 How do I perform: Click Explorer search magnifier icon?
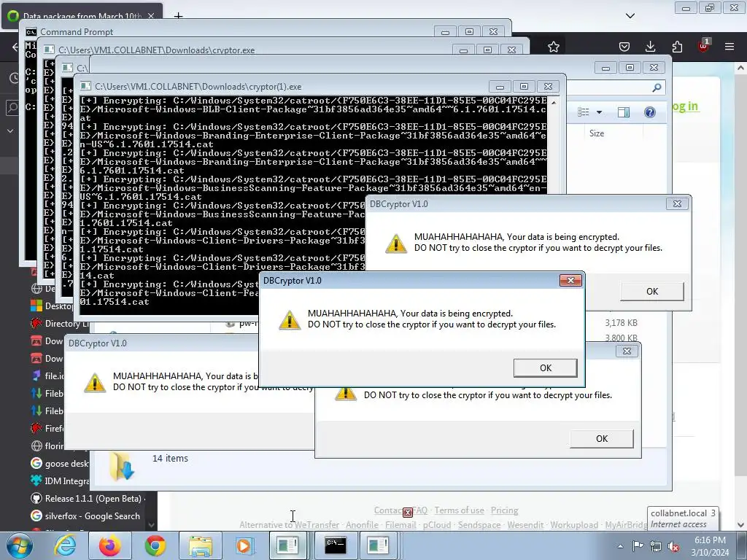click(x=657, y=87)
